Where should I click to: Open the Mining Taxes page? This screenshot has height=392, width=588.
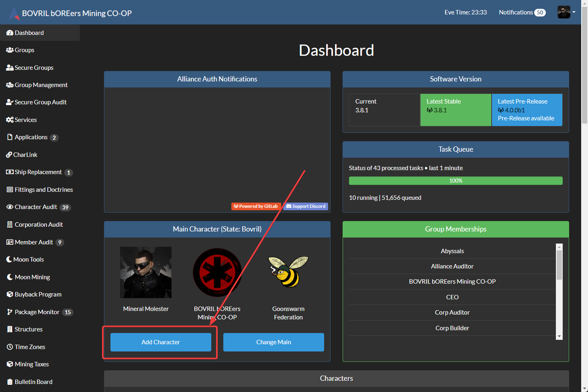pyautogui.click(x=31, y=364)
